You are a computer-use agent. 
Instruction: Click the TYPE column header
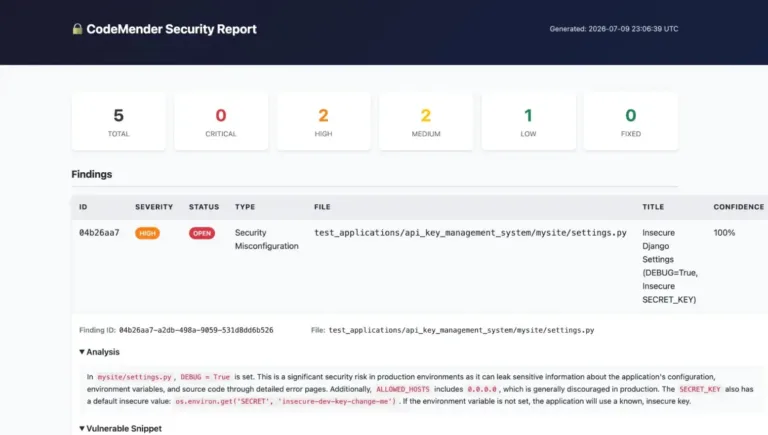245,207
